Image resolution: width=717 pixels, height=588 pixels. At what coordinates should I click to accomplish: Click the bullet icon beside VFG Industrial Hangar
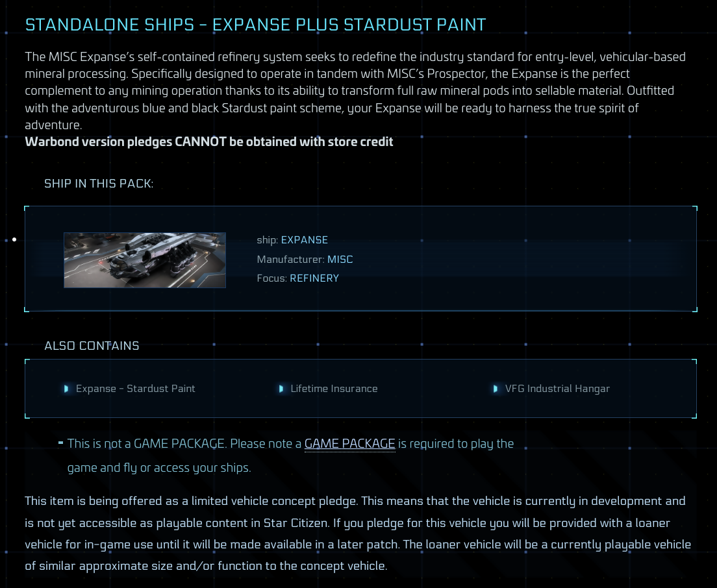496,389
